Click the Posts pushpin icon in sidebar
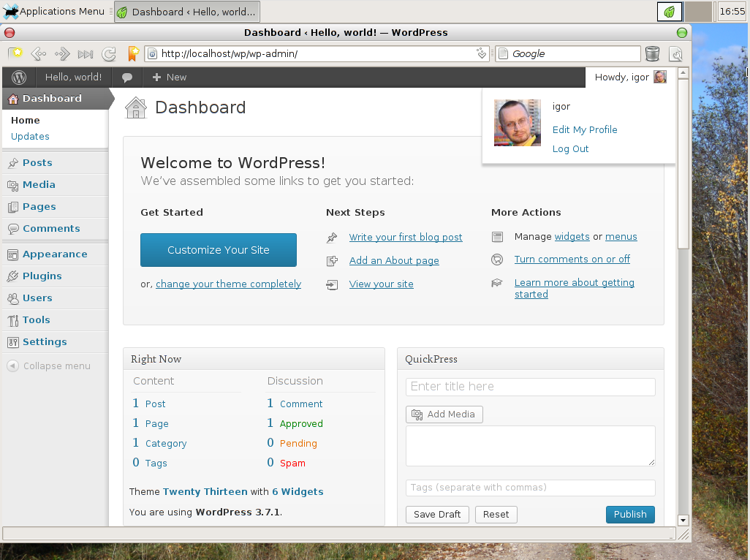750x560 pixels. point(13,163)
